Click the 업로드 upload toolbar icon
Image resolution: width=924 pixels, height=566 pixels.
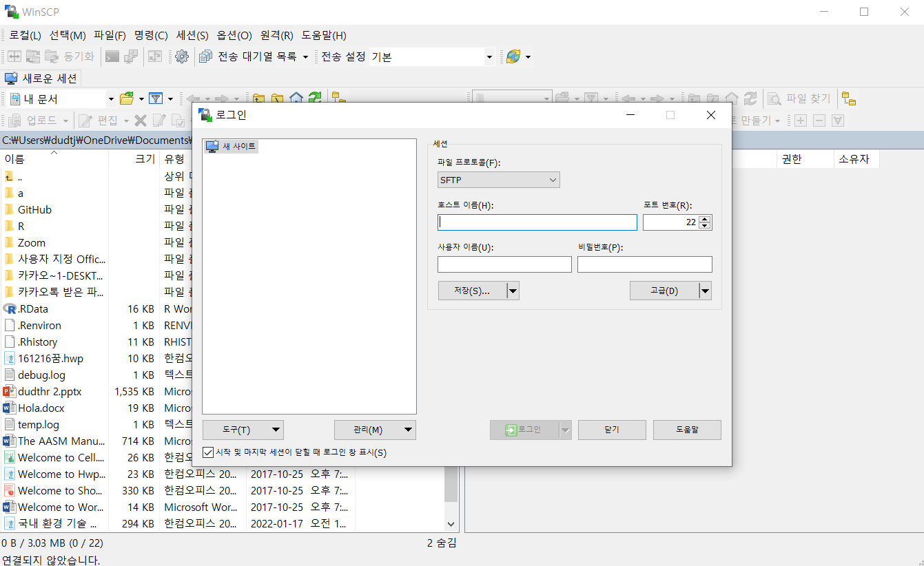(x=14, y=120)
